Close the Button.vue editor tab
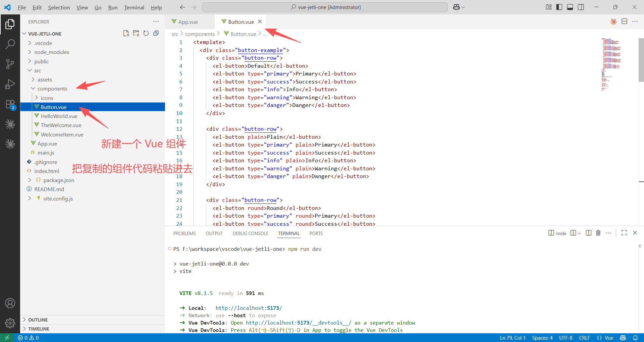Screen dimensions: 644x342 pyautogui.click(x=260, y=22)
